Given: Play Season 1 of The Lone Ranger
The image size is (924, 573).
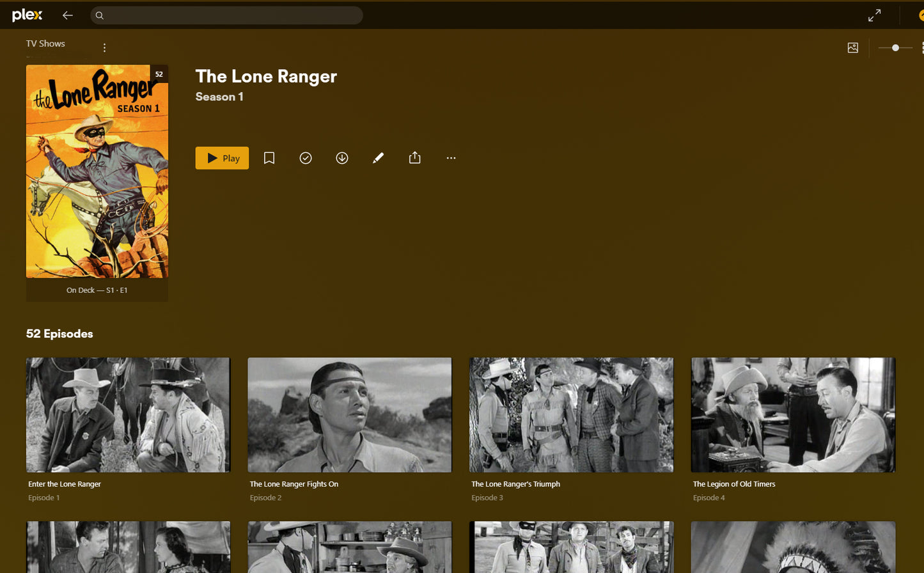Looking at the screenshot, I should click(222, 158).
